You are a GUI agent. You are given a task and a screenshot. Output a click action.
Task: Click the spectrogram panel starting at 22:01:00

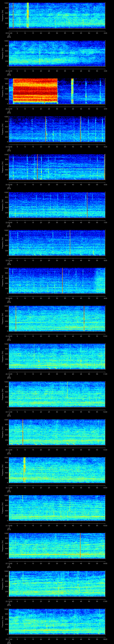coord(57,16)
